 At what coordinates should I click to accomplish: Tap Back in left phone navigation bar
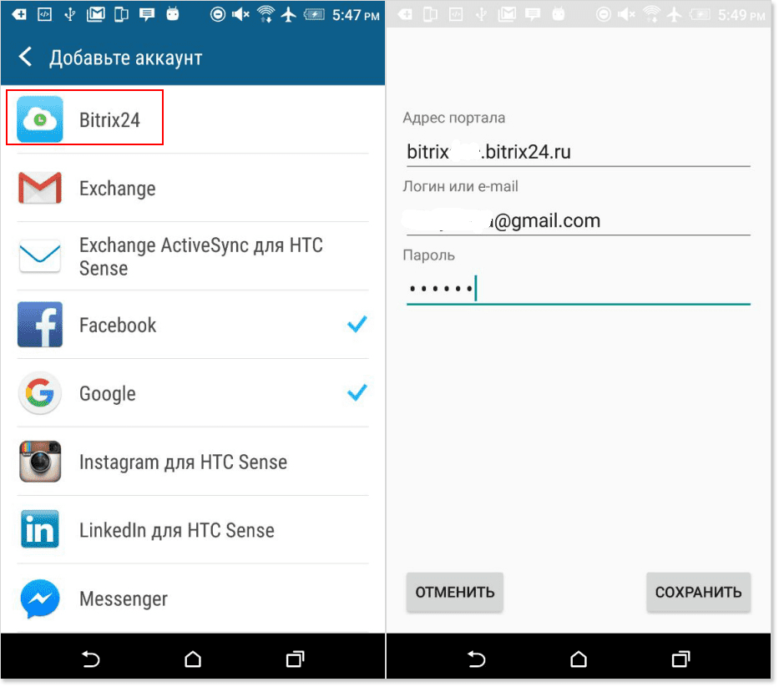tap(91, 659)
